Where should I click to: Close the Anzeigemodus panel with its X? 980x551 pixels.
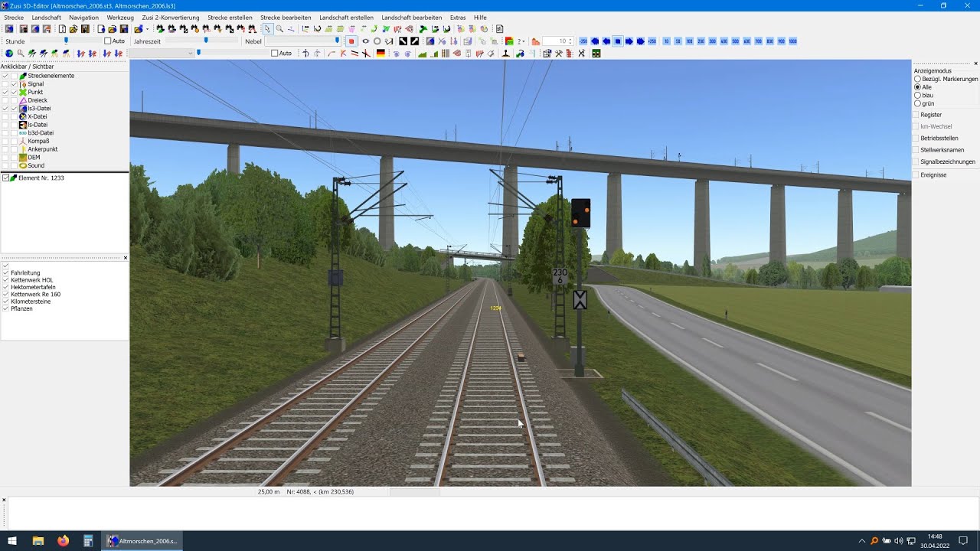click(975, 64)
